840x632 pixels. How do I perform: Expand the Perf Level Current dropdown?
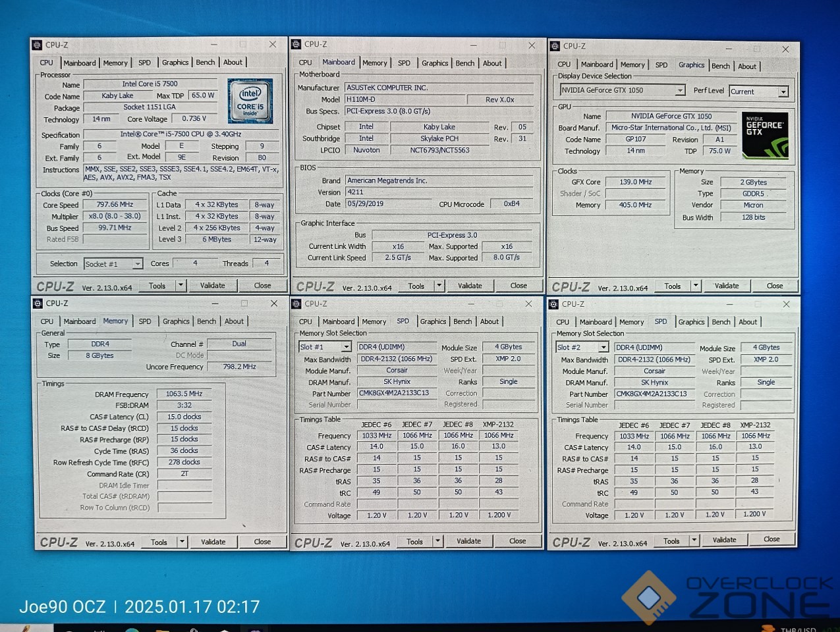(x=783, y=92)
